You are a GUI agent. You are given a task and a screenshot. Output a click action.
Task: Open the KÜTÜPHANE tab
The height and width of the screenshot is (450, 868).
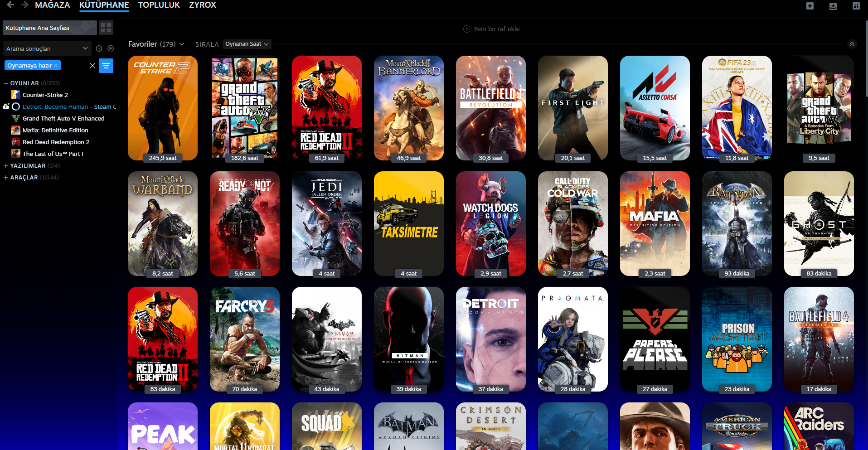(x=104, y=5)
